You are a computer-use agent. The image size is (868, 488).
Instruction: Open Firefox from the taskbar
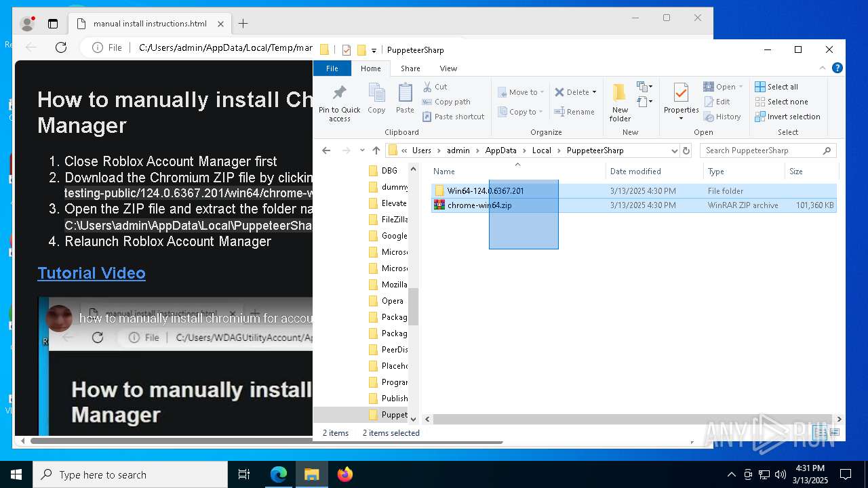[x=345, y=474]
